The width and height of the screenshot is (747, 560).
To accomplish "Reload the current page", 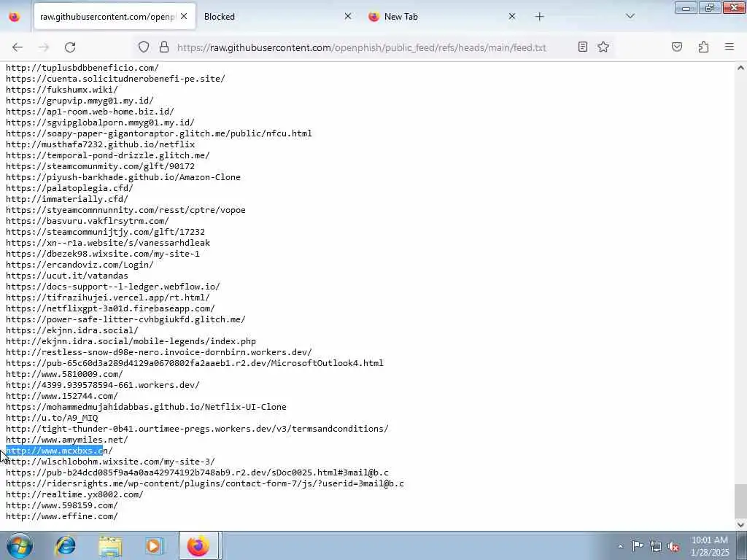I will click(70, 47).
